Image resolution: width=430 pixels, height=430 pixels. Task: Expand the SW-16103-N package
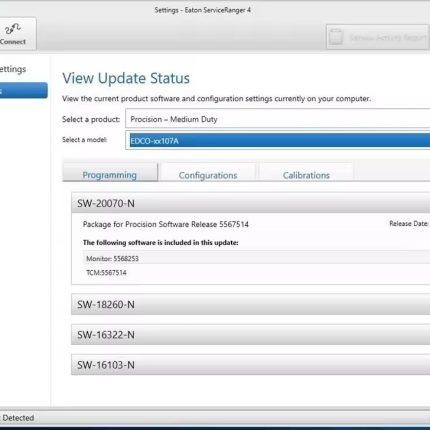(x=251, y=365)
